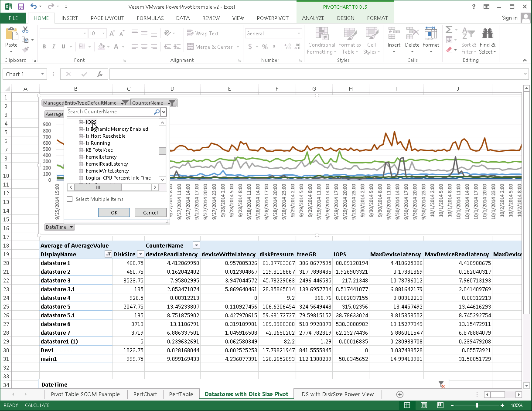The image size is (532, 411).
Task: Open the POWERPIVOT ribbon tab
Action: coord(273,18)
